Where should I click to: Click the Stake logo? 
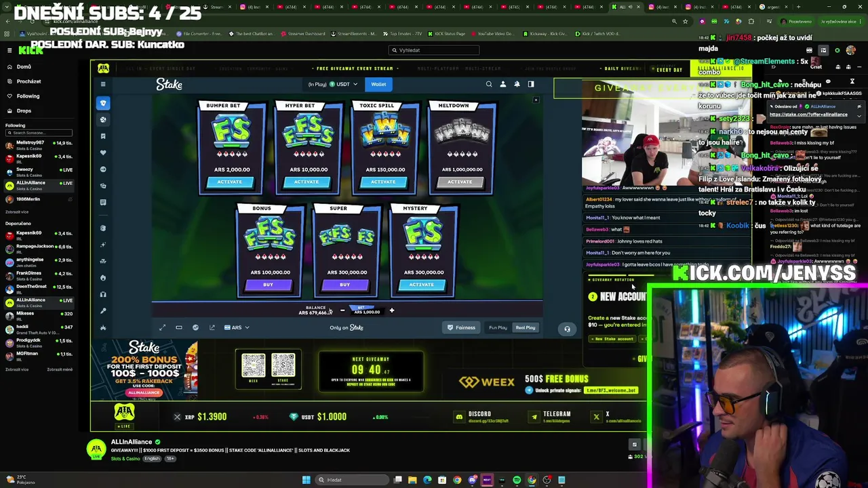[170, 84]
